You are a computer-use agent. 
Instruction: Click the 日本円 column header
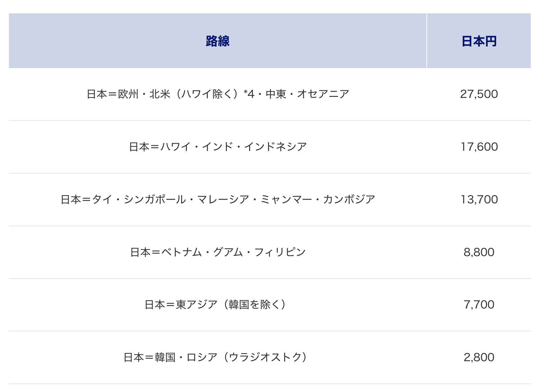(x=479, y=41)
